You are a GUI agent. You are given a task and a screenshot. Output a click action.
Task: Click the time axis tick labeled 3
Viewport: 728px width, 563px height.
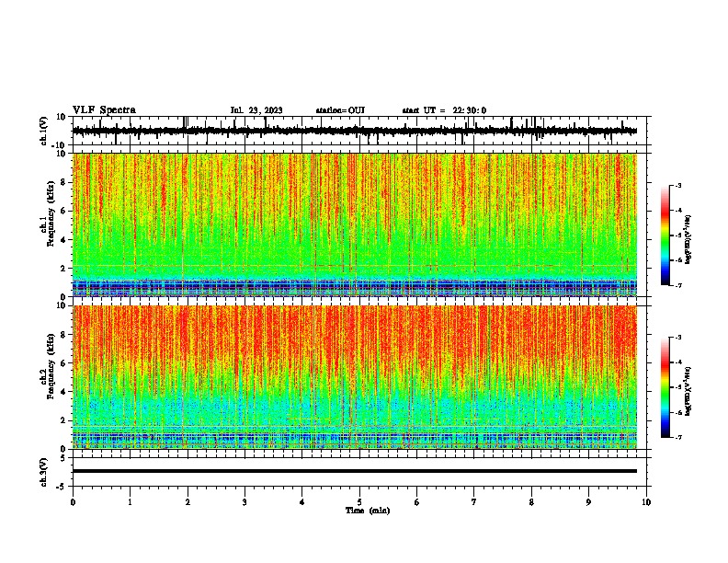click(245, 502)
